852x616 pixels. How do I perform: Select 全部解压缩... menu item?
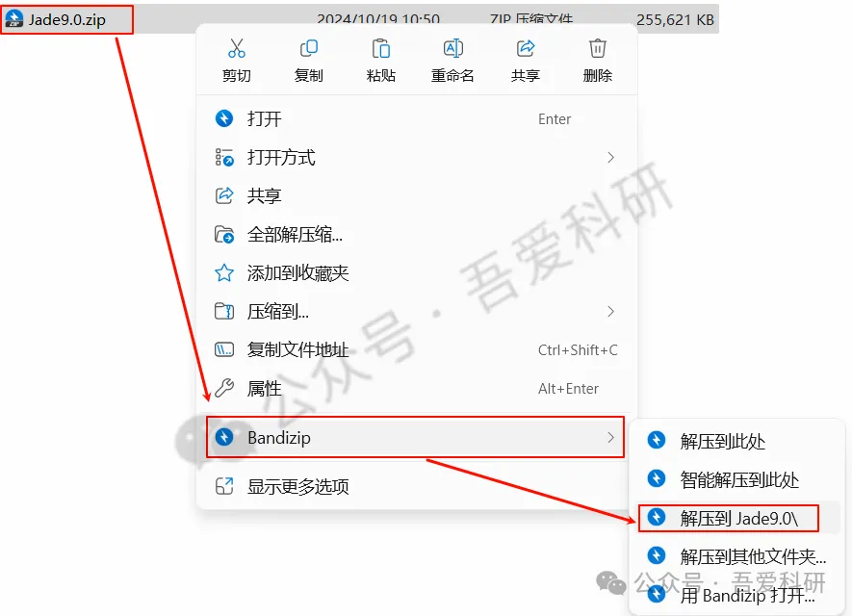point(417,235)
